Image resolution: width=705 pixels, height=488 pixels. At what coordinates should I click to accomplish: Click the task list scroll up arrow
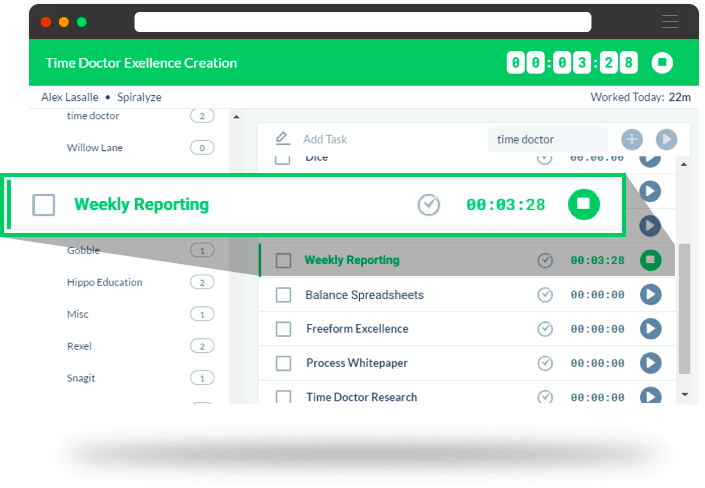pyautogui.click(x=684, y=165)
